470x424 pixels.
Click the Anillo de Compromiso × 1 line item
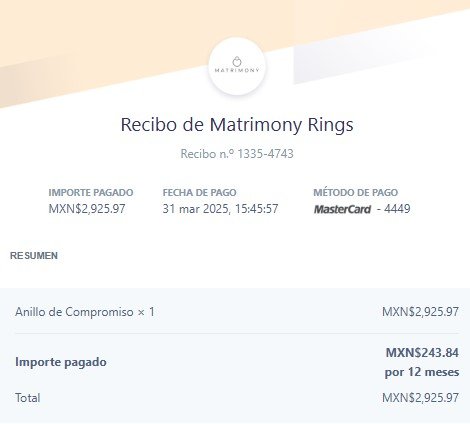[85, 312]
